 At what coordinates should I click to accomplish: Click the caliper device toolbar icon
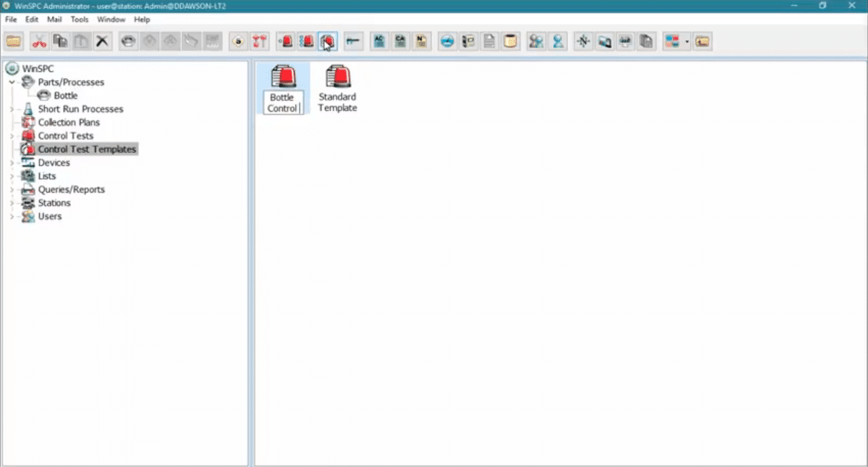tap(353, 42)
